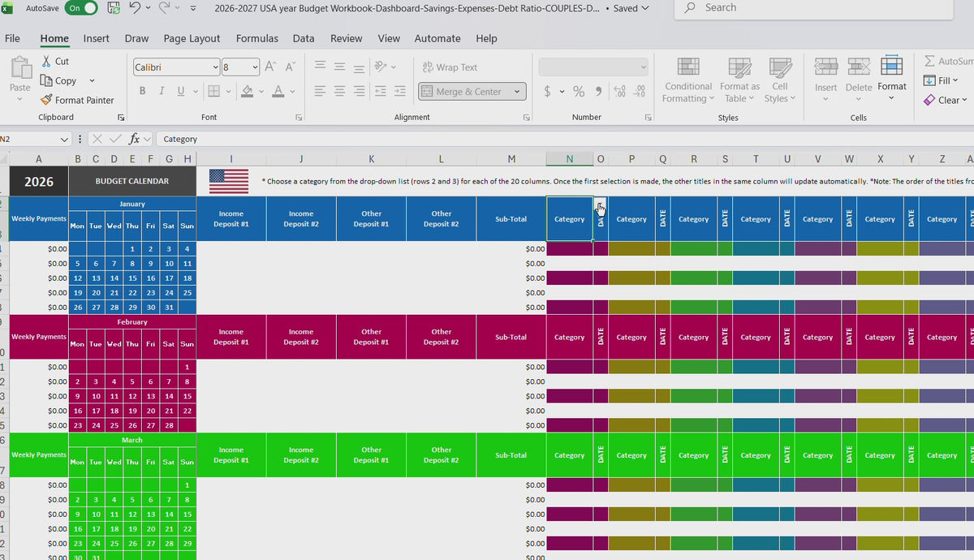Open the Formulas tab

pos(256,38)
